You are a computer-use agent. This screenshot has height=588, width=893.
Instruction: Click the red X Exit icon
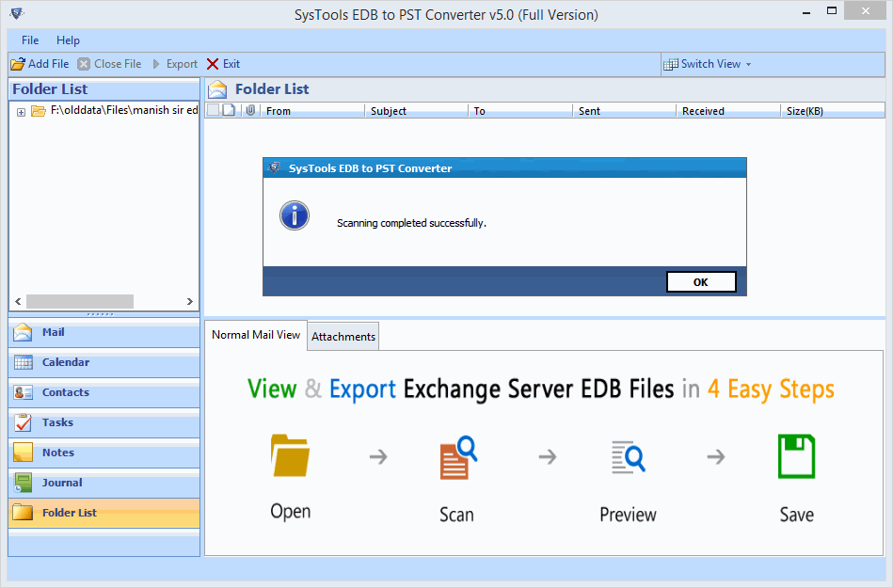pyautogui.click(x=213, y=64)
